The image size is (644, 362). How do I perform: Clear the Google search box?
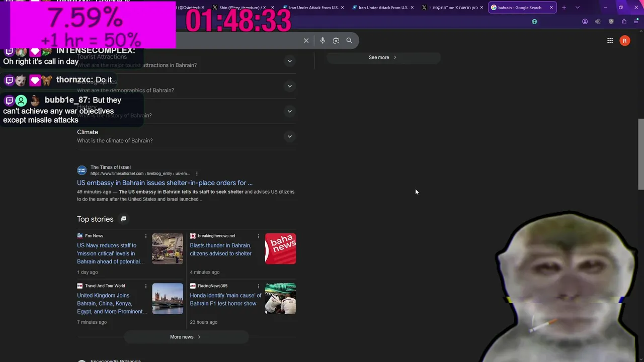[x=306, y=41]
